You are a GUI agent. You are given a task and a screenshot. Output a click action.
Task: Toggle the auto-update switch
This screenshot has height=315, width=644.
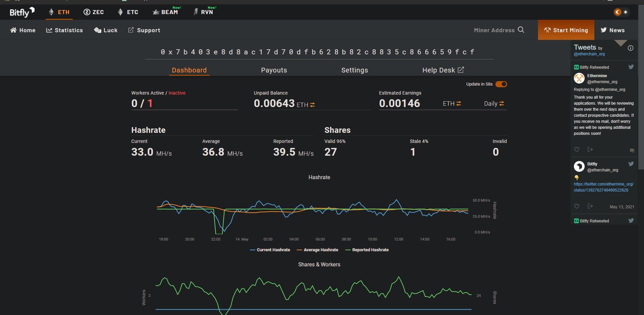[x=501, y=84]
